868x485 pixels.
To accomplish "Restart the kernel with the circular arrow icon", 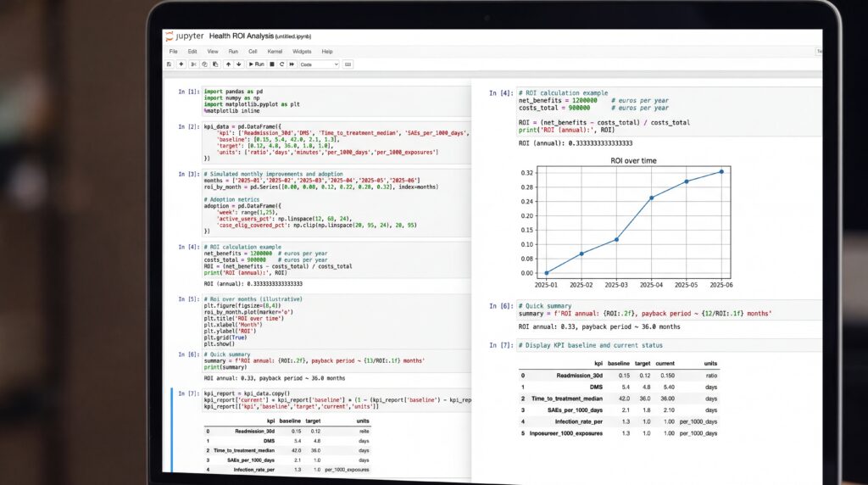I will (x=281, y=64).
